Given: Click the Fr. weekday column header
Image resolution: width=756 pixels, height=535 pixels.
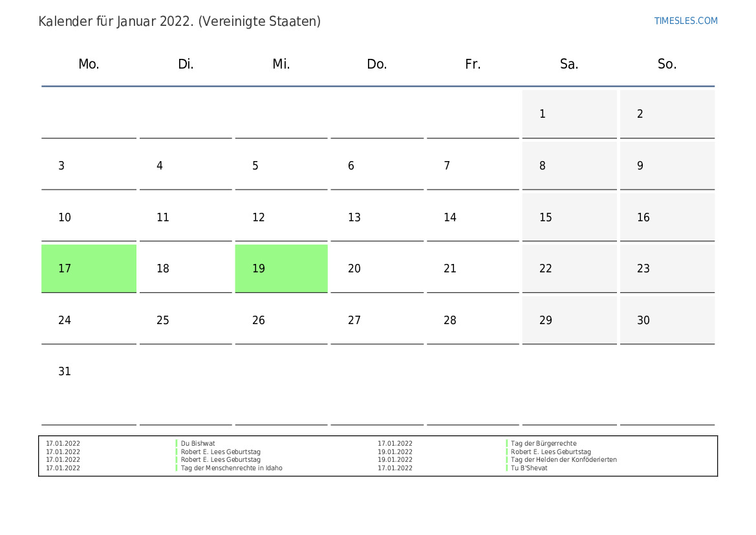Looking at the screenshot, I should [x=473, y=64].
